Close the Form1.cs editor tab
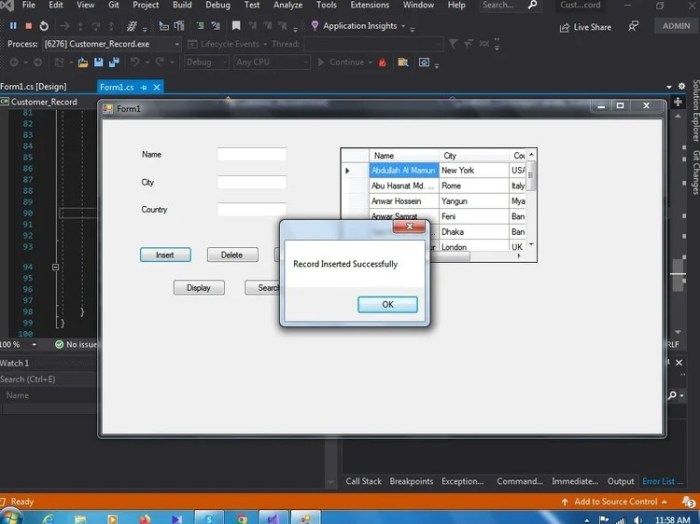Screen dimensions: 700x524 157,87
